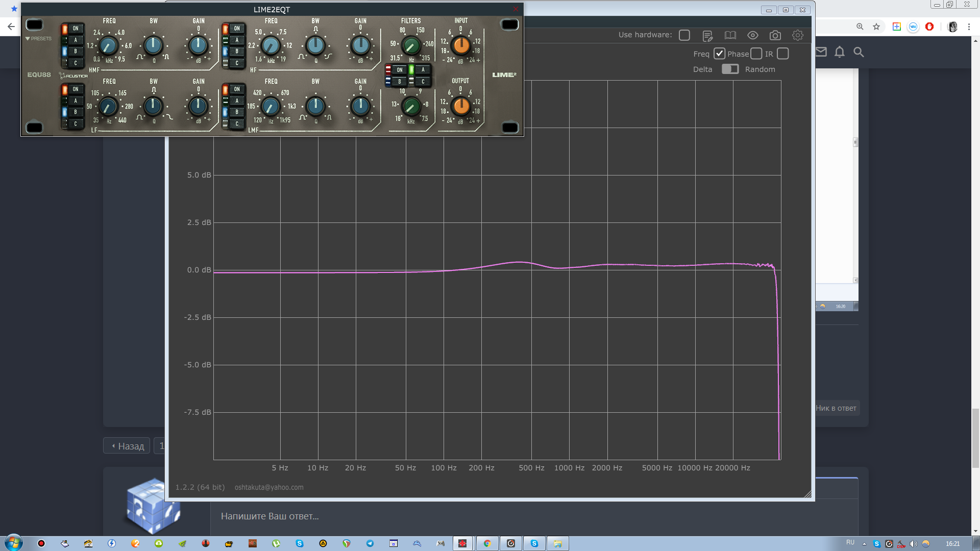The width and height of the screenshot is (980, 551).
Task: Take a snapshot with the camera icon
Action: (x=775, y=35)
